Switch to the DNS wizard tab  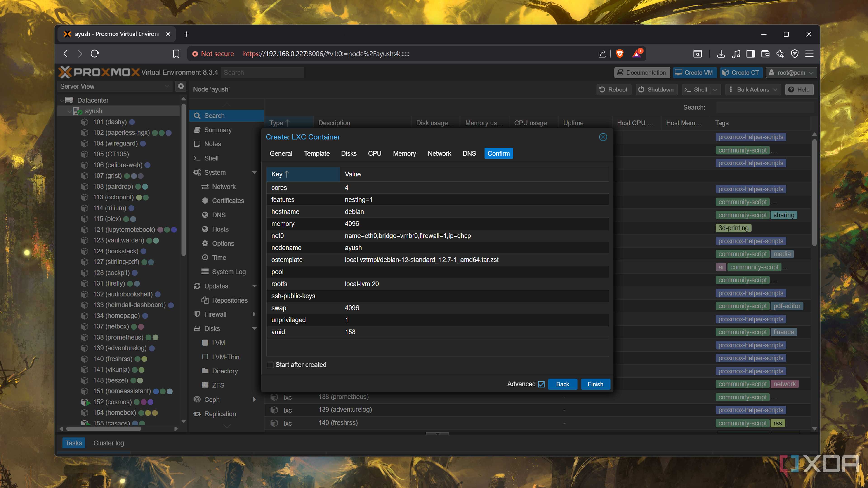click(x=469, y=154)
